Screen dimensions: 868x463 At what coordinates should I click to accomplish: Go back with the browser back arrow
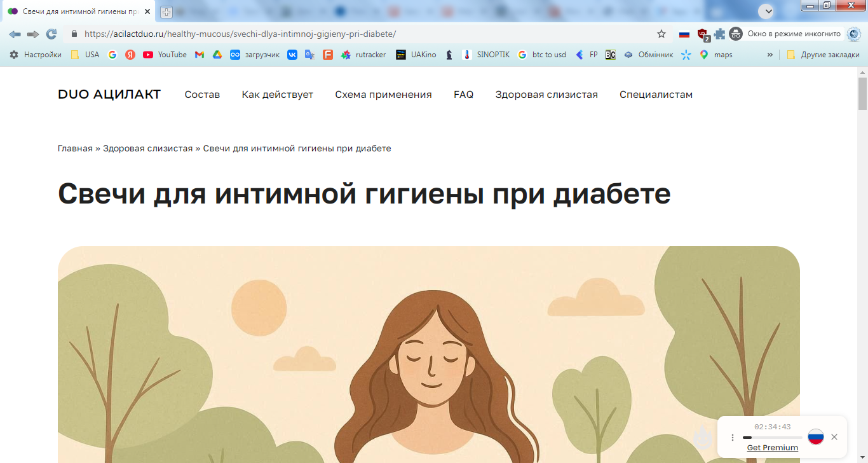point(15,34)
